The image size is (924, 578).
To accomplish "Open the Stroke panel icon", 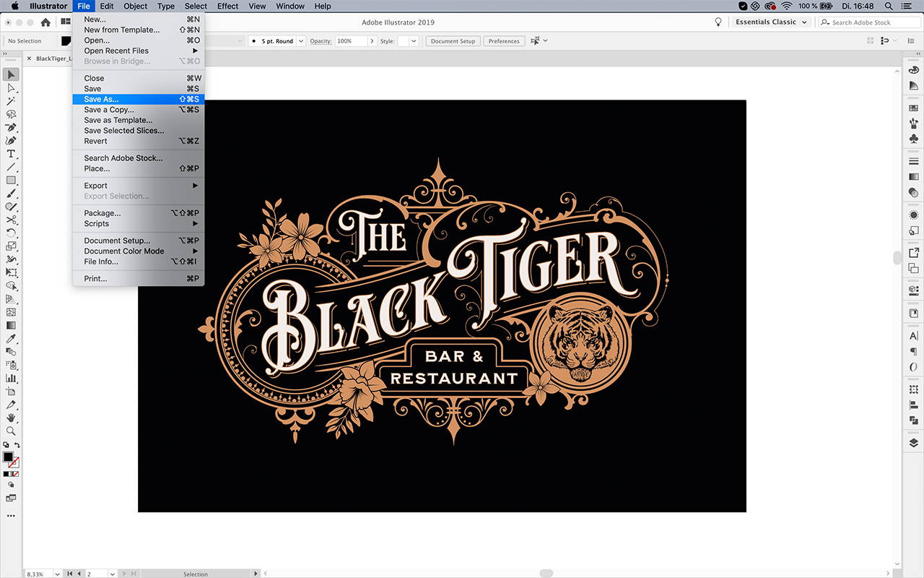I will tap(914, 161).
